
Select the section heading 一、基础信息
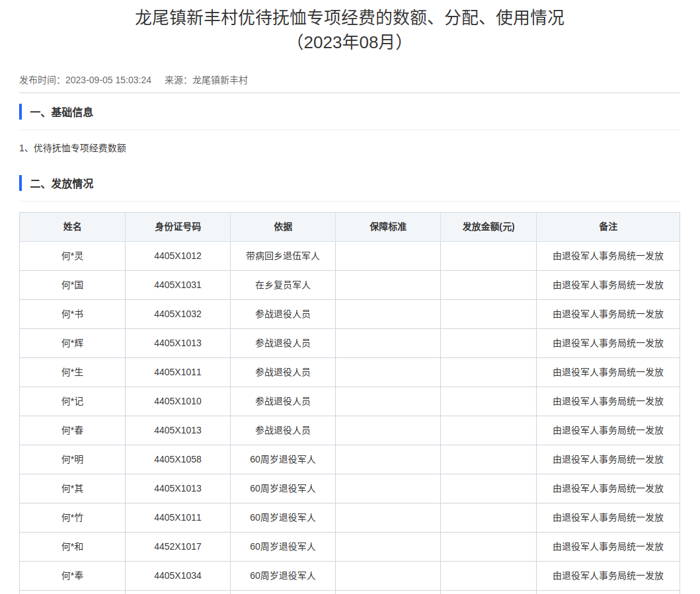pos(61,112)
